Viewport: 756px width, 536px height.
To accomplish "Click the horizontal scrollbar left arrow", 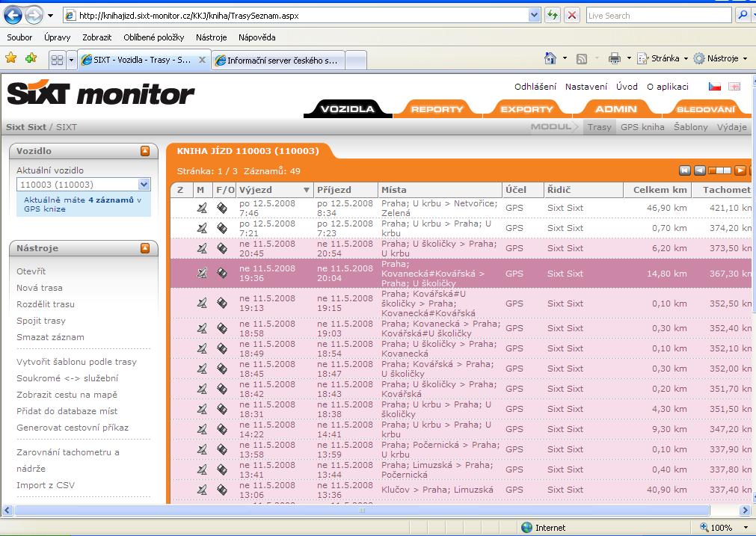I will (7, 510).
